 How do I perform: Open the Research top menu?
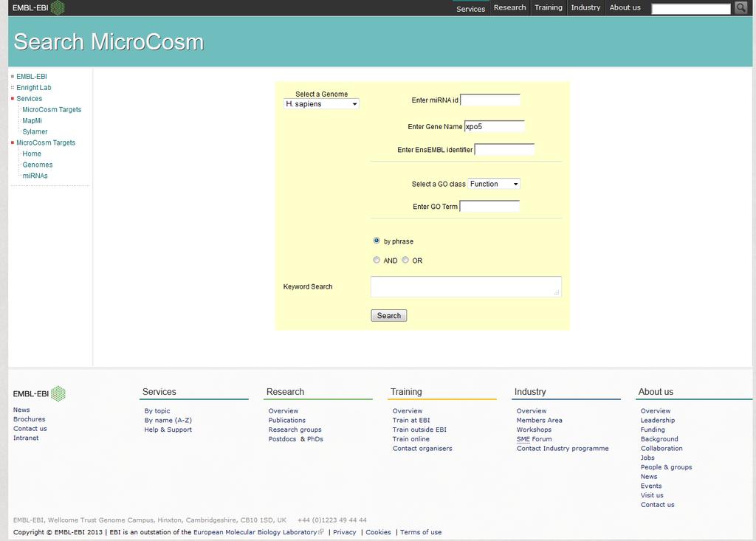(509, 7)
